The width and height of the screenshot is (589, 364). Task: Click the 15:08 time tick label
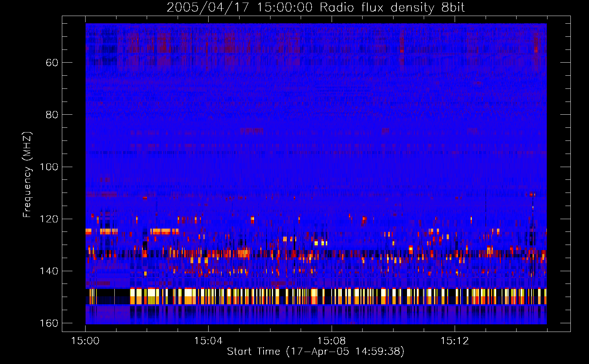click(331, 341)
